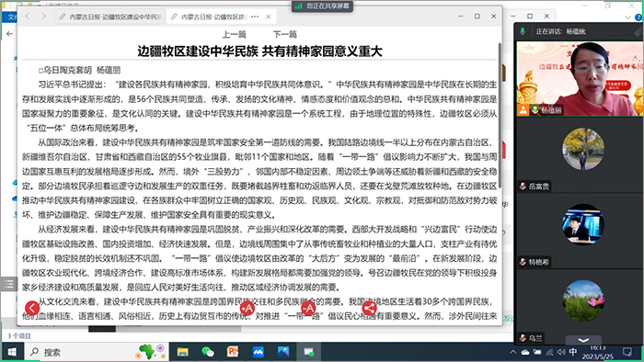
Task: Close the active 内蒙古日报 tab
Action: click(x=269, y=17)
